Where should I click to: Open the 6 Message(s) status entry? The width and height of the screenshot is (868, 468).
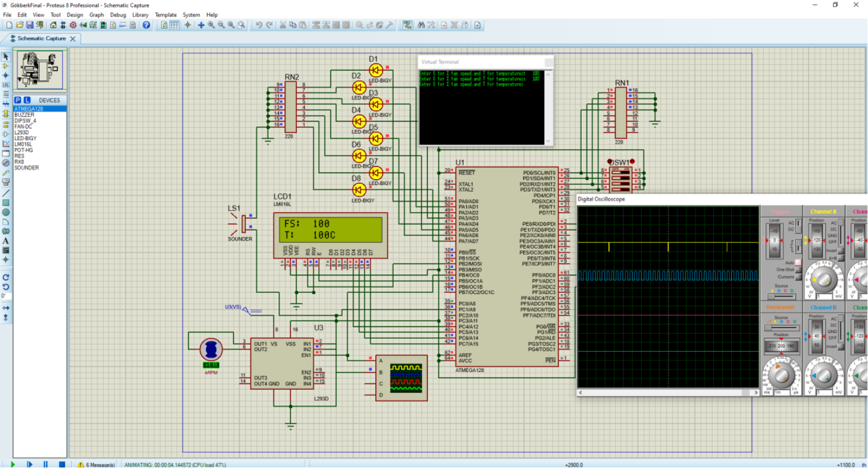[96, 464]
